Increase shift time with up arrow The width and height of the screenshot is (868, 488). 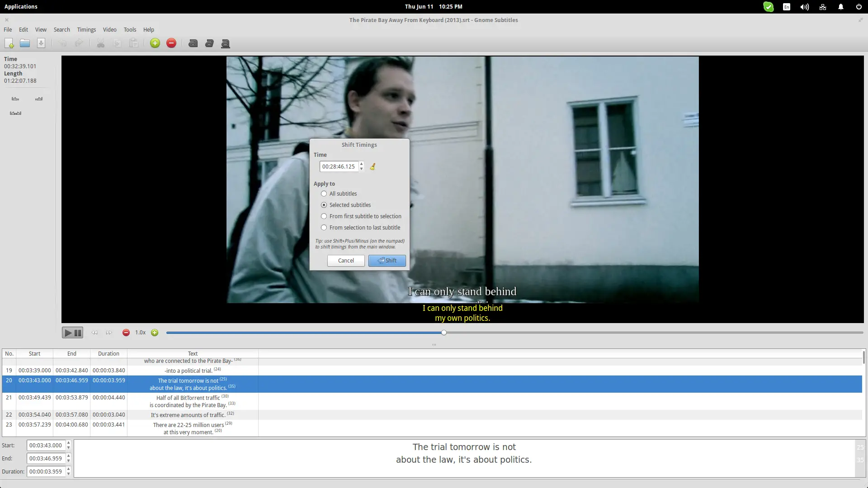coord(361,164)
